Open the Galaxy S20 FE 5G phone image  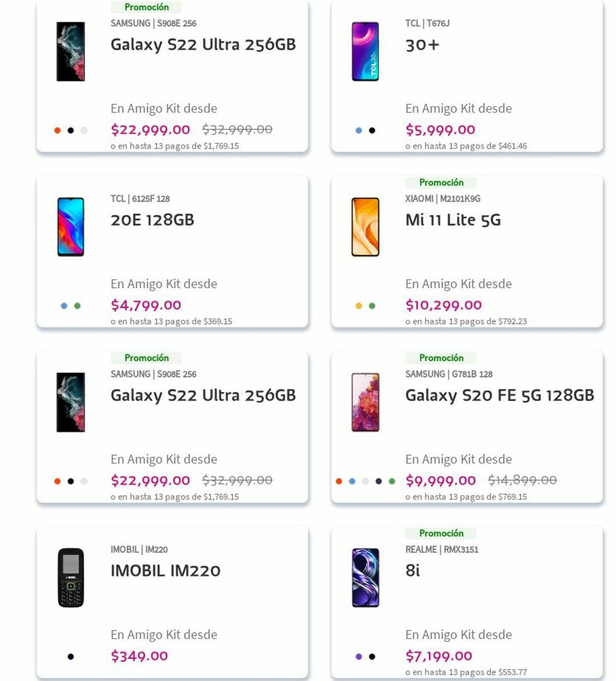(365, 402)
